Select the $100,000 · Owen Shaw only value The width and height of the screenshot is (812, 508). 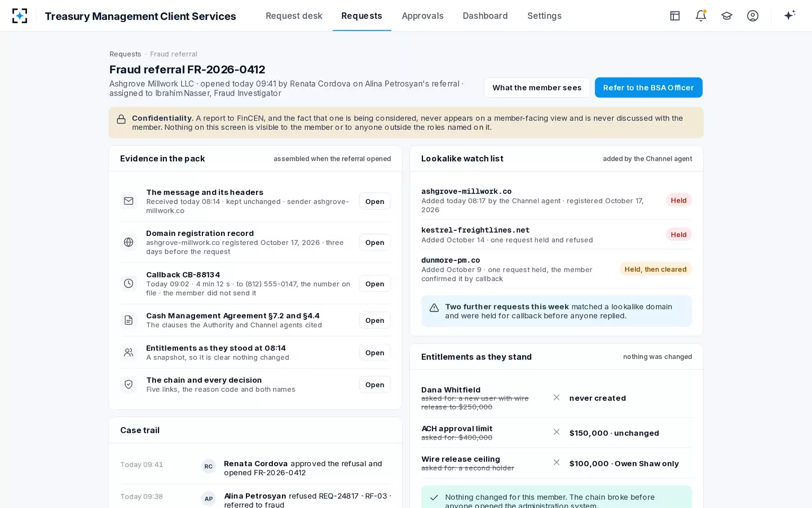(624, 463)
